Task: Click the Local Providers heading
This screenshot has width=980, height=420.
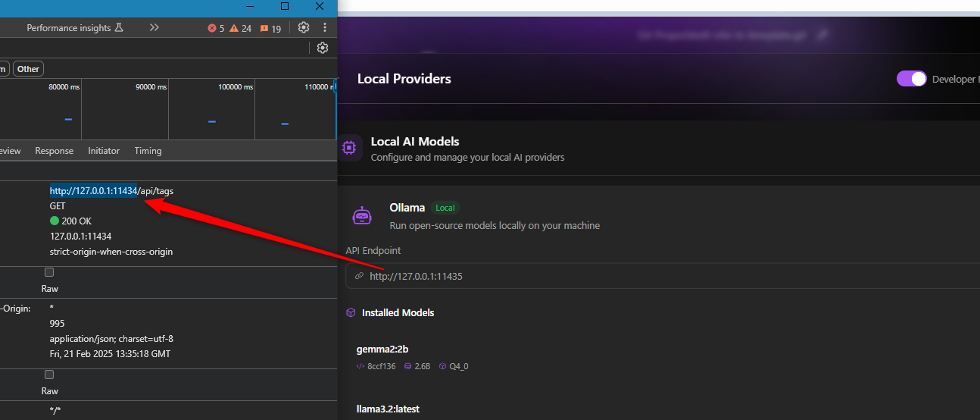Action: point(404,79)
